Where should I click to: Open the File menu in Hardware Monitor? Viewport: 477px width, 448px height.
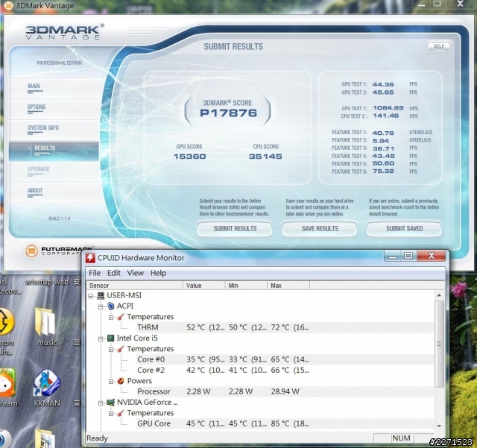pos(95,273)
